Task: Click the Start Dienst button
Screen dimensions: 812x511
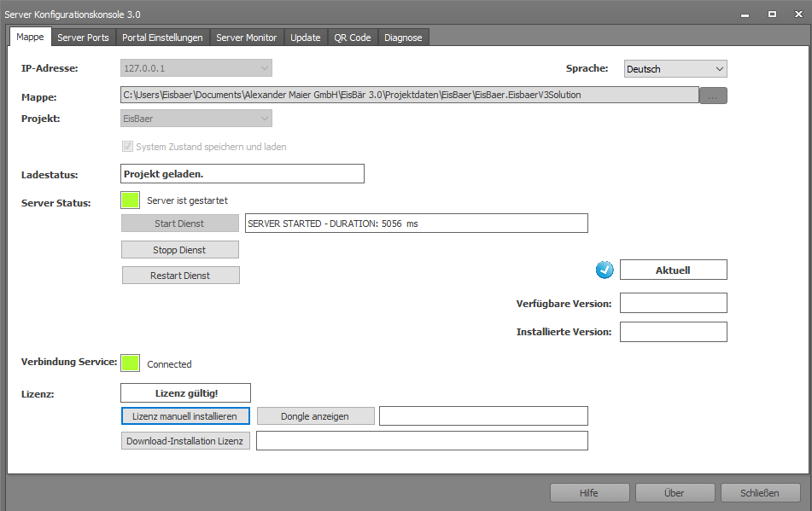Action: (179, 224)
